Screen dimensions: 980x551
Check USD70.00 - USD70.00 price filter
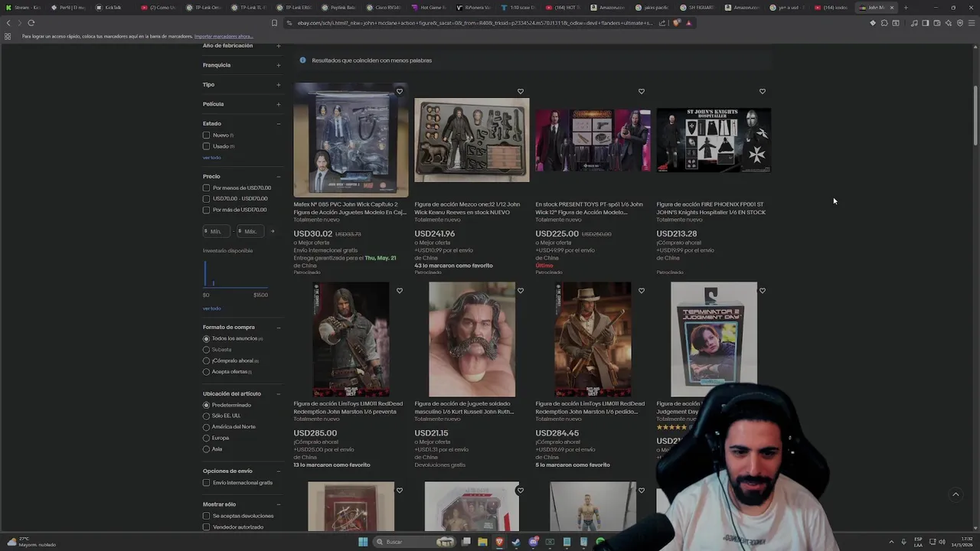206,199
